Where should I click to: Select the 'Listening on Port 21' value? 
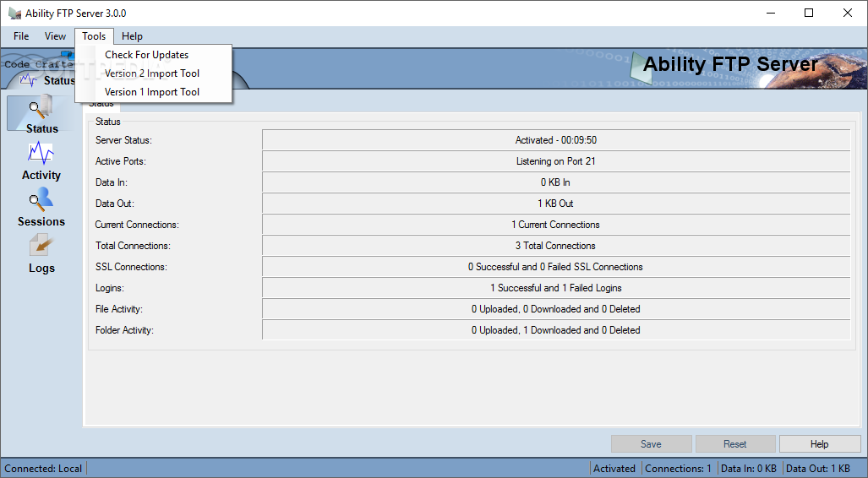click(556, 161)
